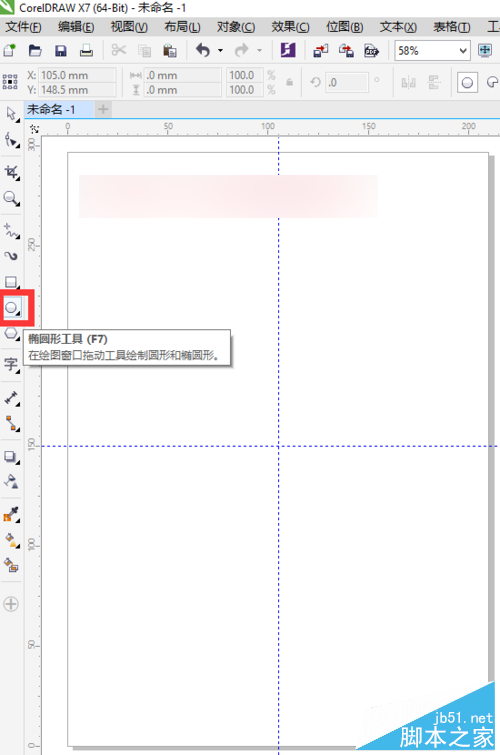The height and width of the screenshot is (755, 500).
Task: Toggle full-screen preview icon
Action: click(485, 50)
